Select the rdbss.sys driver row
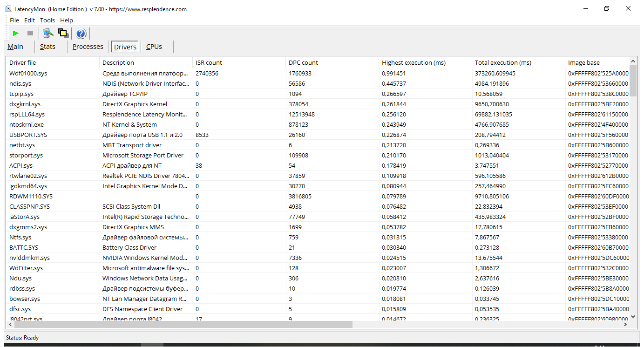This screenshot has width=644, height=347. 318,288
